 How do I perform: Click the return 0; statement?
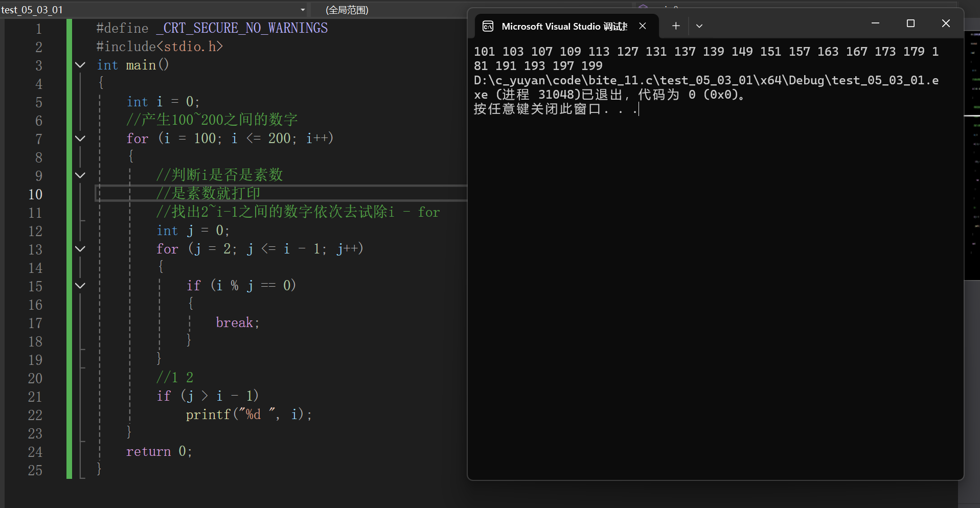(159, 451)
